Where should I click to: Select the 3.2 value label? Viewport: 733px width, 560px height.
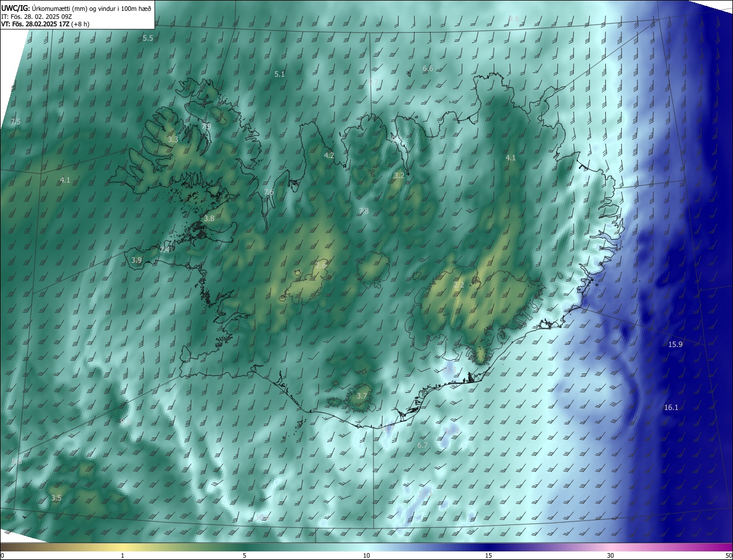(399, 175)
